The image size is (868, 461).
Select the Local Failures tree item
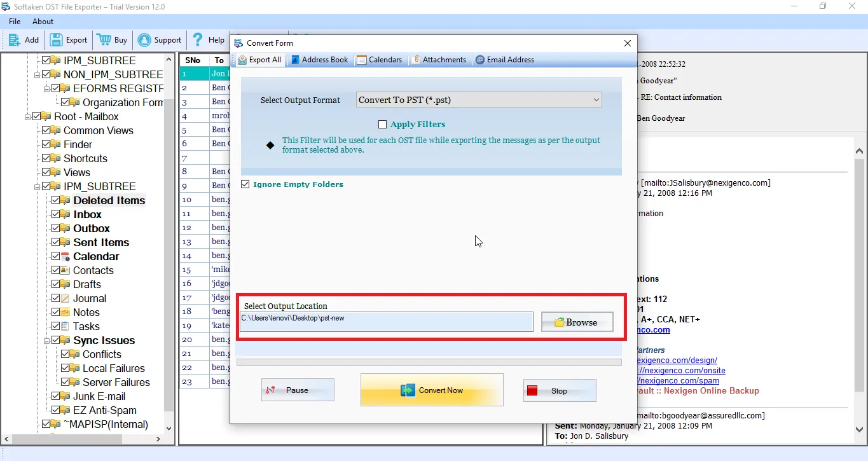coord(114,368)
